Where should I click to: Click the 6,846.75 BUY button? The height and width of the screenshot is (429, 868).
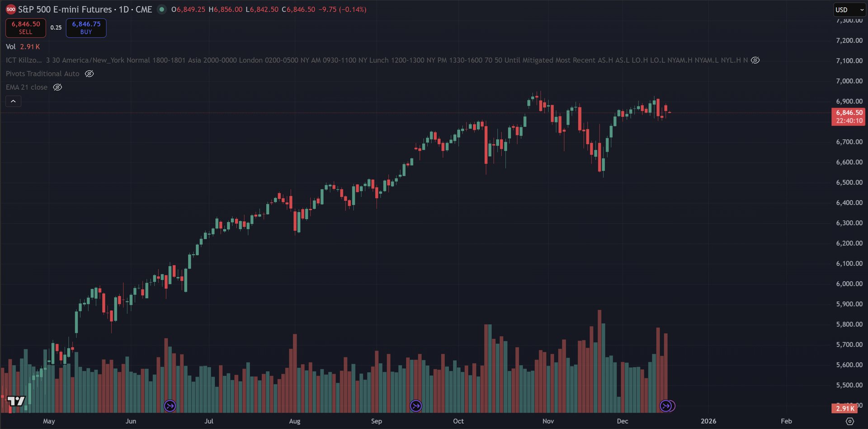coord(86,28)
